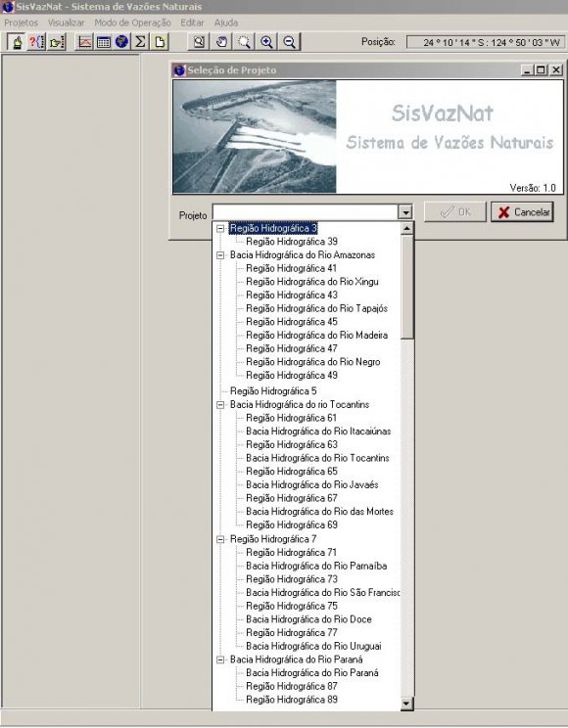Click the Posição coordinates field
The image size is (568, 728).
tap(486, 42)
